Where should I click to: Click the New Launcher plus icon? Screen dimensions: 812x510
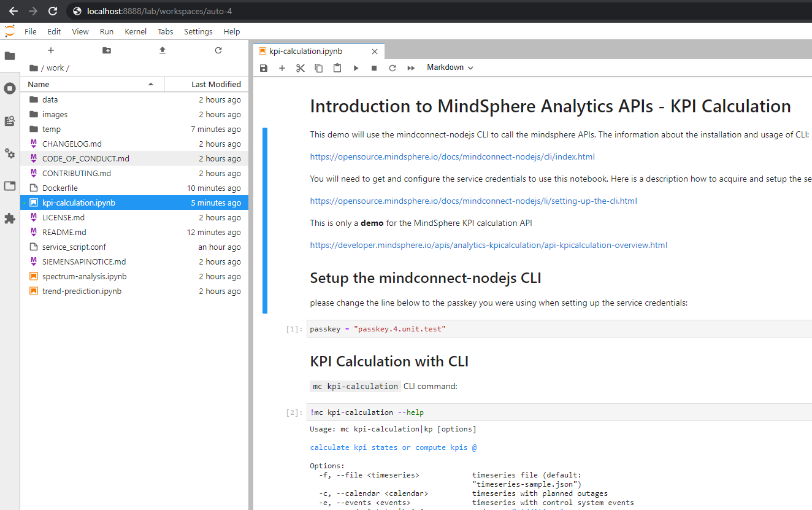(51, 50)
